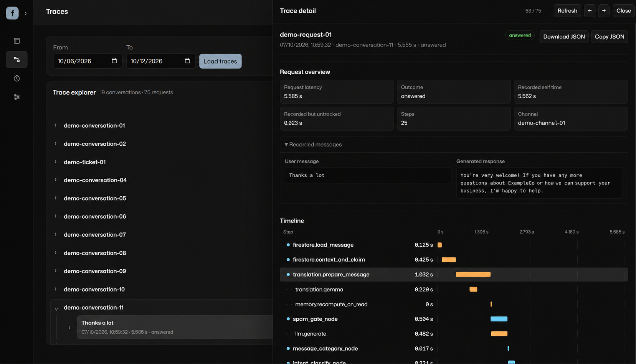Click the generated response text box
The height and width of the screenshot is (364, 636).
click(539, 183)
